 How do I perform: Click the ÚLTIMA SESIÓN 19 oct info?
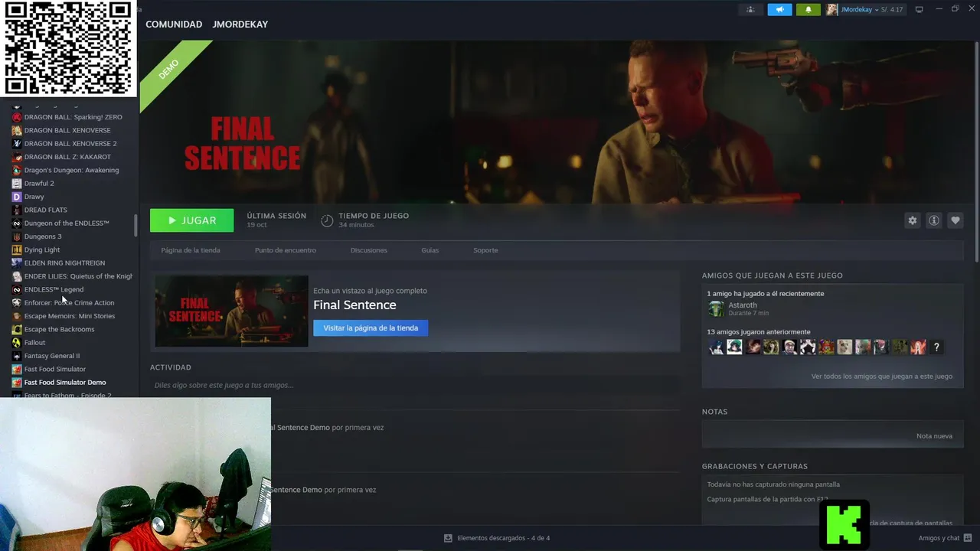click(276, 220)
